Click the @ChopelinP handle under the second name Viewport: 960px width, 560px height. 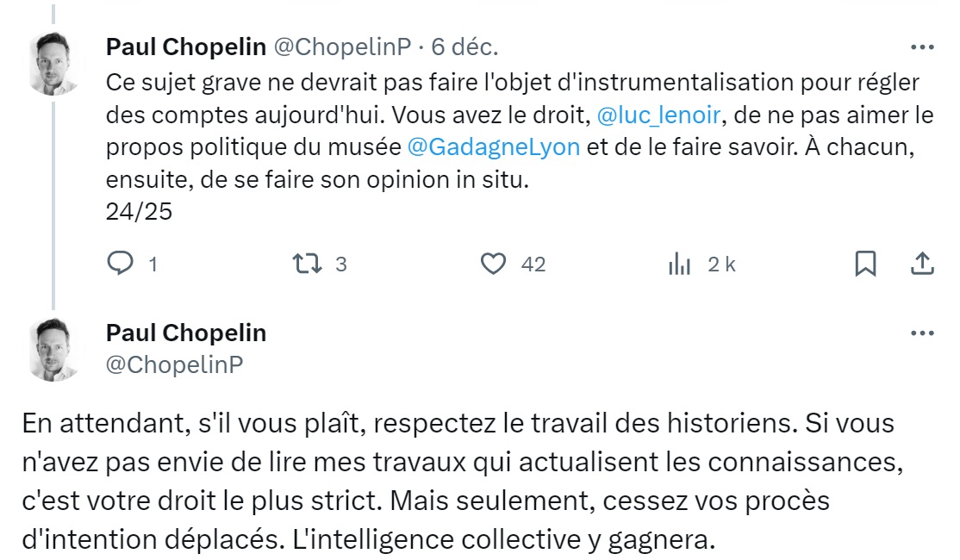(175, 364)
